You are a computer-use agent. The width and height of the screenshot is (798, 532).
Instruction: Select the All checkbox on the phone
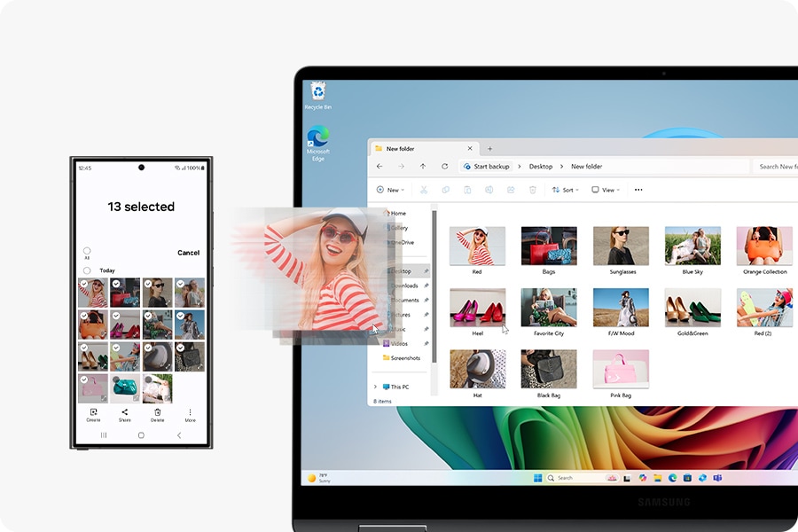pyautogui.click(x=87, y=250)
